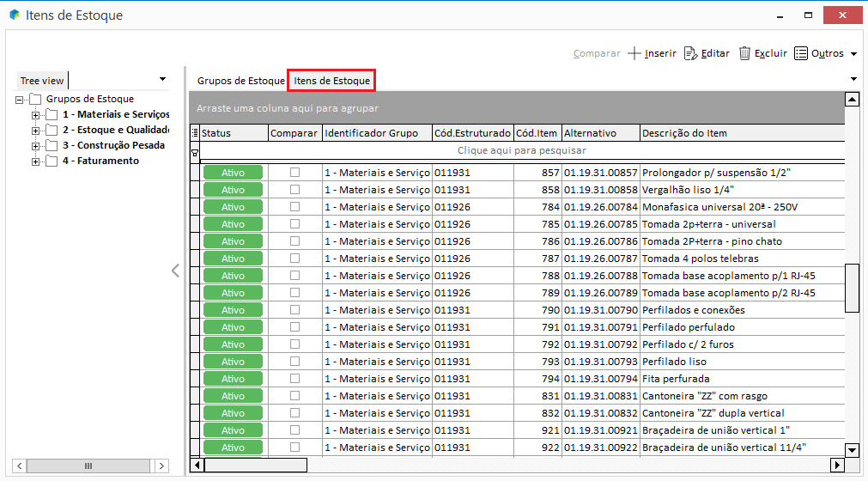Tick Comparar checkbox for Prolongador p/ suspensão 1/2"

295,172
